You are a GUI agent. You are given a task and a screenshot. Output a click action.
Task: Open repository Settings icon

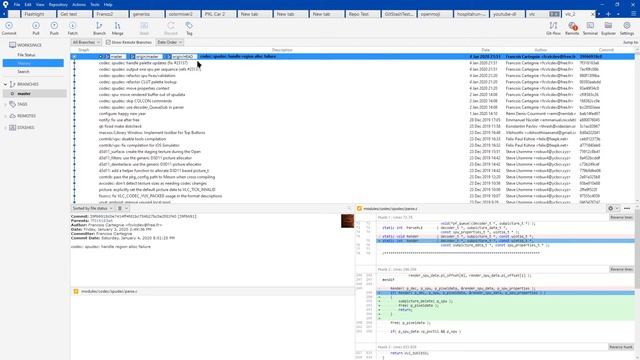pos(627,26)
